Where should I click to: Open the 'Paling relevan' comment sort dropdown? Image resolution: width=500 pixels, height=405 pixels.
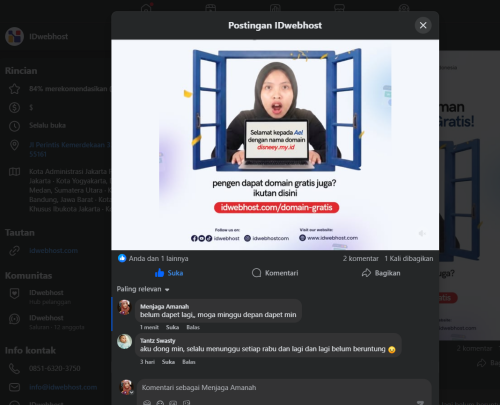point(143,289)
